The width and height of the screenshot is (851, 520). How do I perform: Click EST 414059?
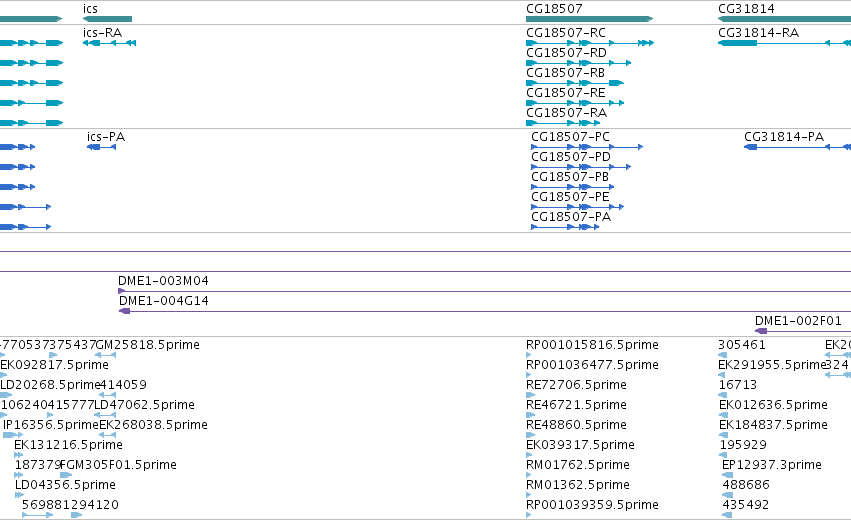click(x=123, y=385)
